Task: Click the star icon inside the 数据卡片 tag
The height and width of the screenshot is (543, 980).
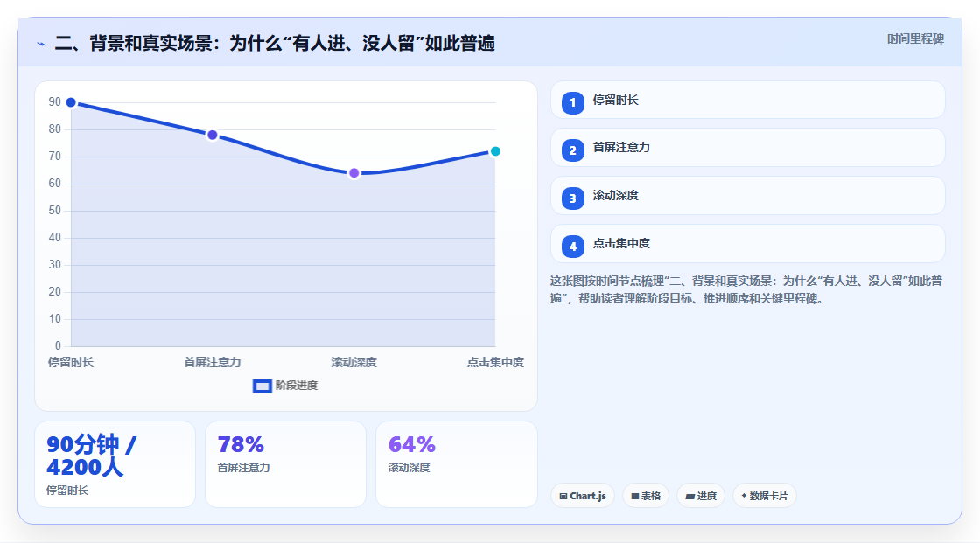Action: point(744,496)
